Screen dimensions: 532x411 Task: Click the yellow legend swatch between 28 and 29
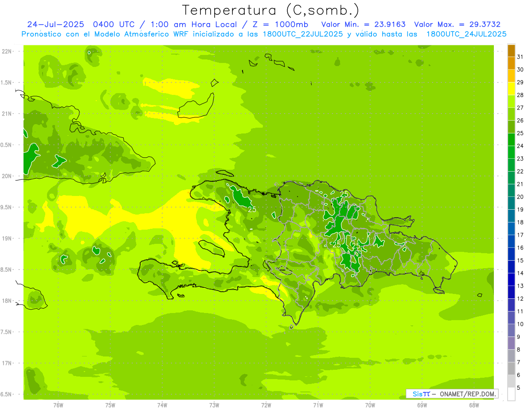point(511,89)
